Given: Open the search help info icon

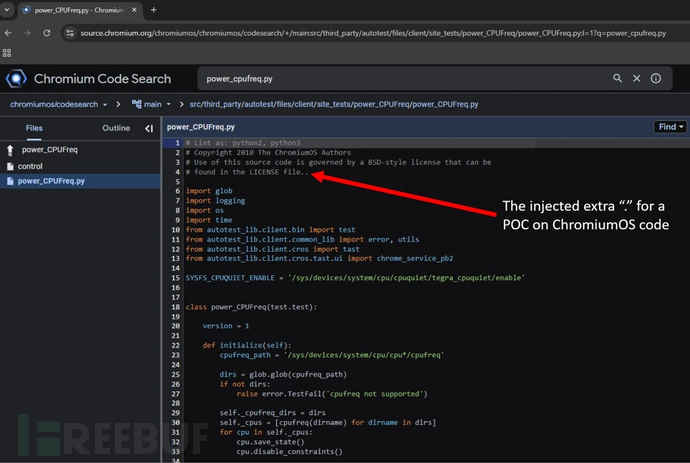Looking at the screenshot, I should tap(656, 78).
